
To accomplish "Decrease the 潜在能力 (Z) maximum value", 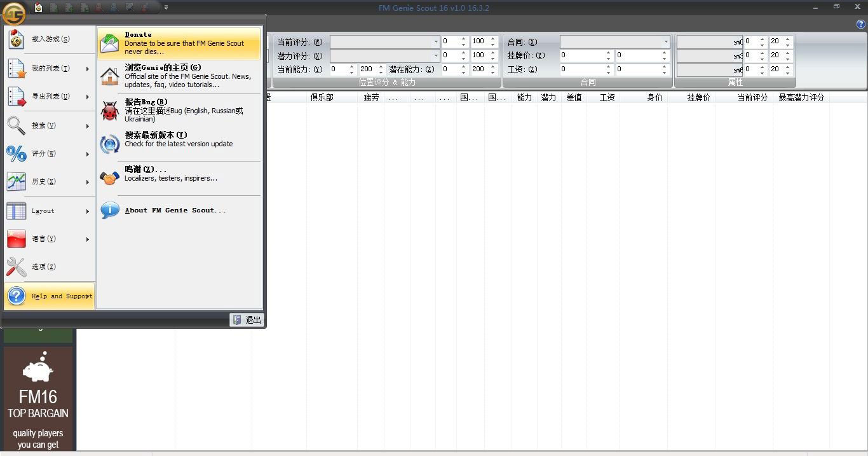I will (493, 73).
